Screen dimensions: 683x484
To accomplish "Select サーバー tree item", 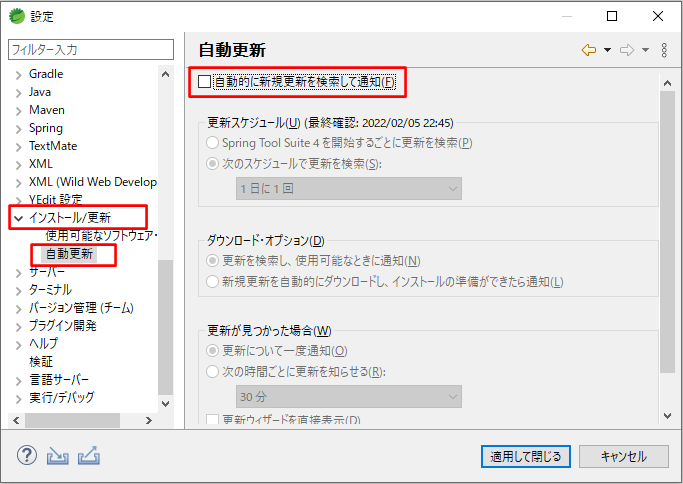I will pos(47,272).
